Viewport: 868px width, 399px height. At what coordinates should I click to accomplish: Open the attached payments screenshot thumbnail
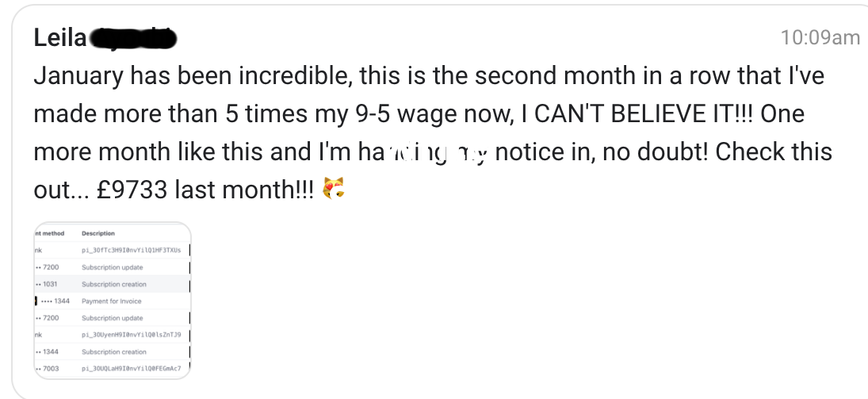(x=113, y=301)
